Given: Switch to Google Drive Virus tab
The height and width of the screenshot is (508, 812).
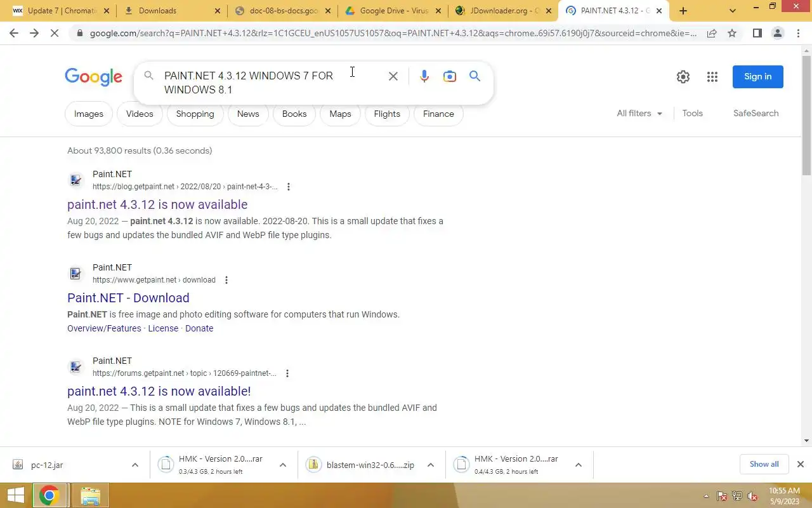Looking at the screenshot, I should click(x=393, y=11).
